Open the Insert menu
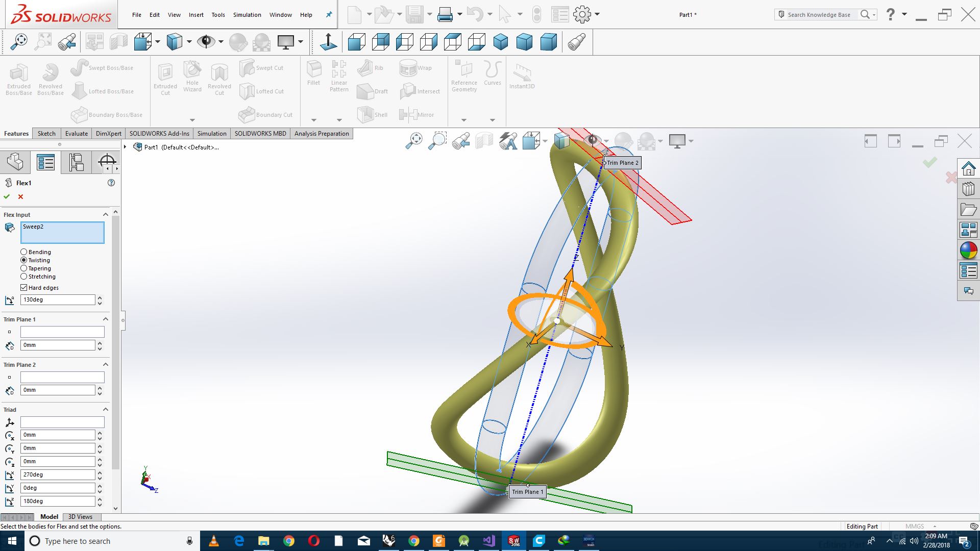The width and height of the screenshot is (980, 551). point(196,15)
